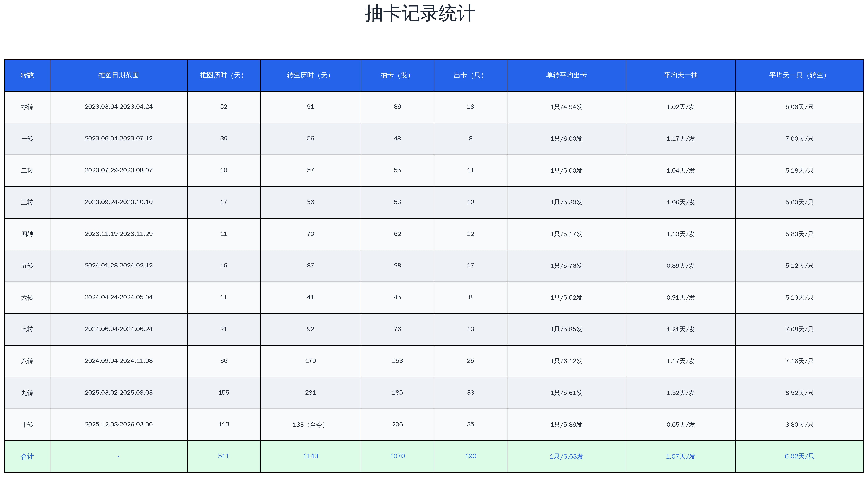Screen dimensions: 868x499
Task: Click the 推图历时（天） header
Action: pos(224,75)
